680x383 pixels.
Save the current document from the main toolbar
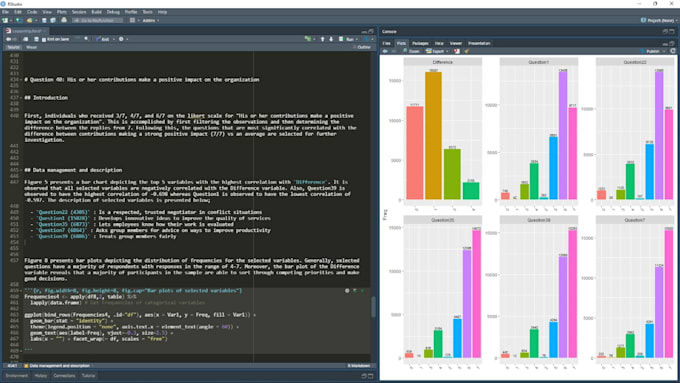(x=44, y=20)
